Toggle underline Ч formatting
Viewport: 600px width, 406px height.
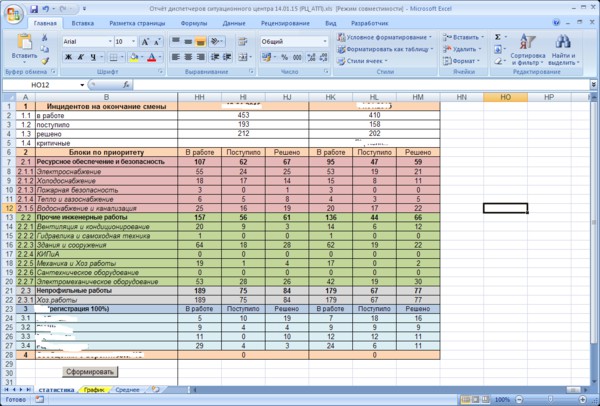(x=93, y=57)
